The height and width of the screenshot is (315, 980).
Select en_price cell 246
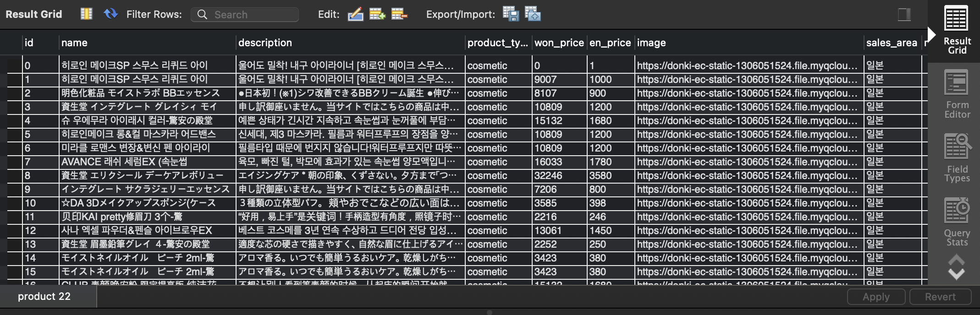coord(611,217)
